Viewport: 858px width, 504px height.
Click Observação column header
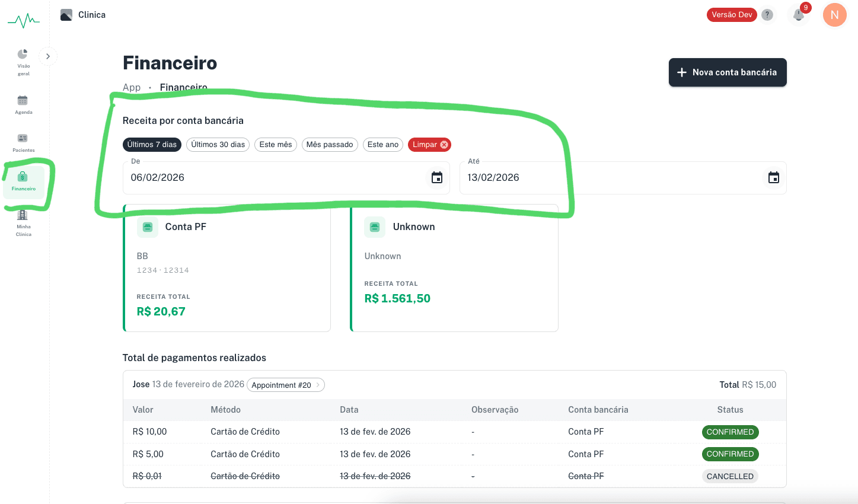[495, 410]
